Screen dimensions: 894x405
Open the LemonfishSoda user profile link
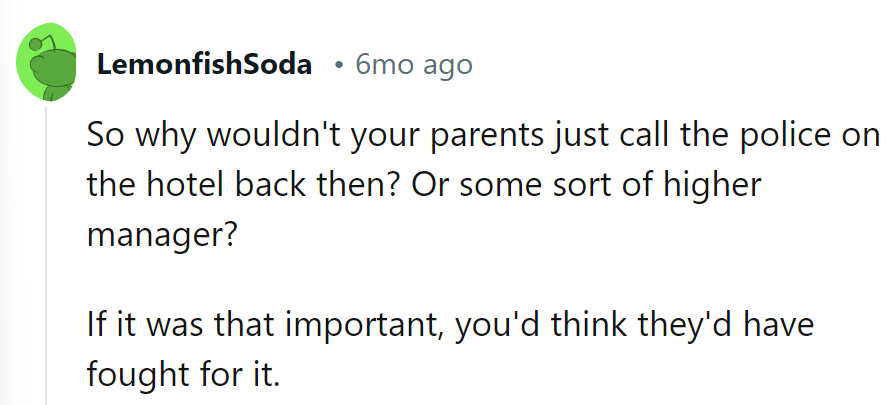tap(204, 66)
